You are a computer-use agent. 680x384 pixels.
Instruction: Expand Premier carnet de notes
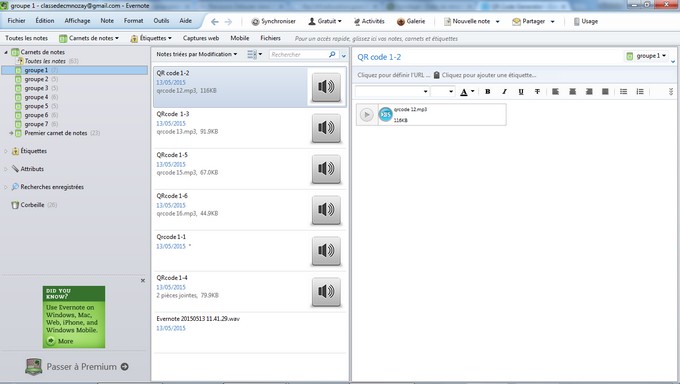[x=11, y=133]
